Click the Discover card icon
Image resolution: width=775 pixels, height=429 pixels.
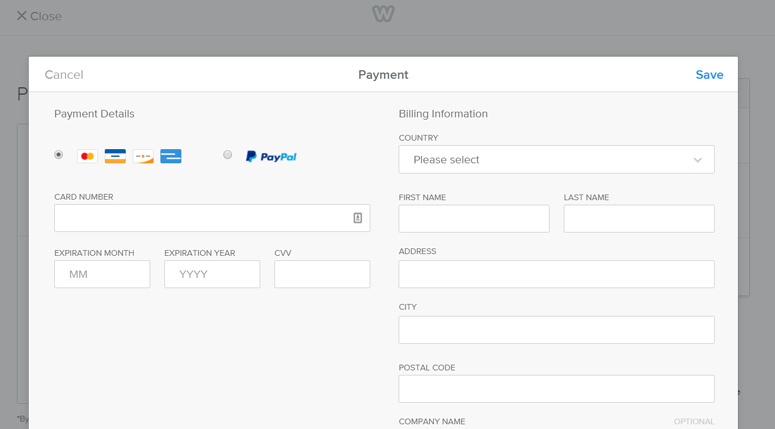[143, 156]
